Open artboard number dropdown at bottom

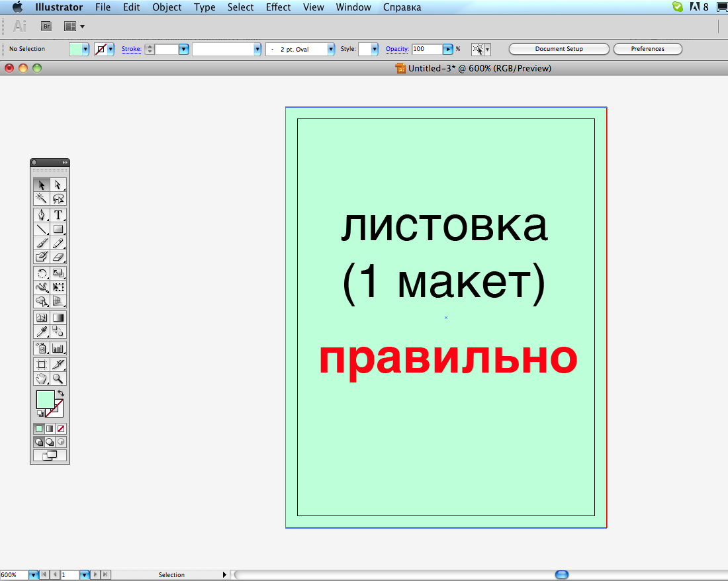click(84, 575)
